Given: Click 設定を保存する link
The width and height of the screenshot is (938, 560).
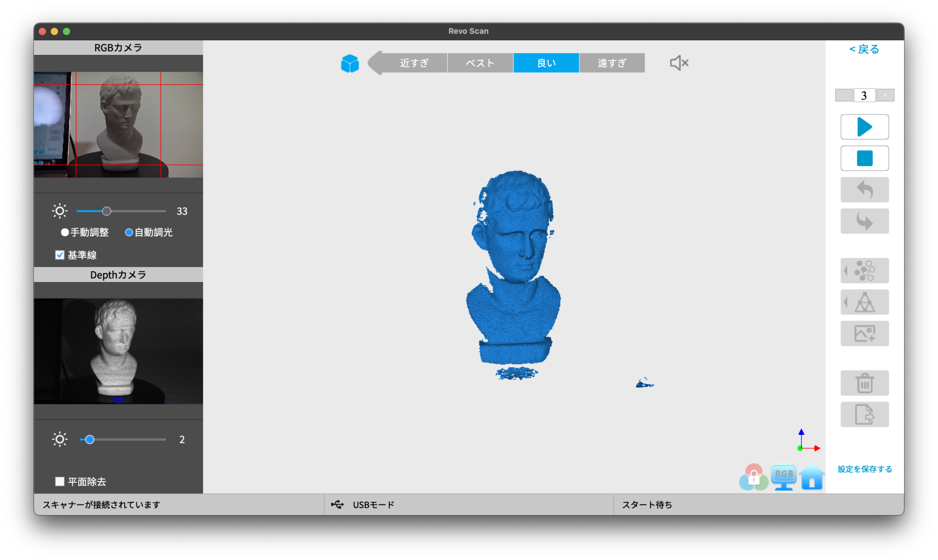Looking at the screenshot, I should [865, 469].
